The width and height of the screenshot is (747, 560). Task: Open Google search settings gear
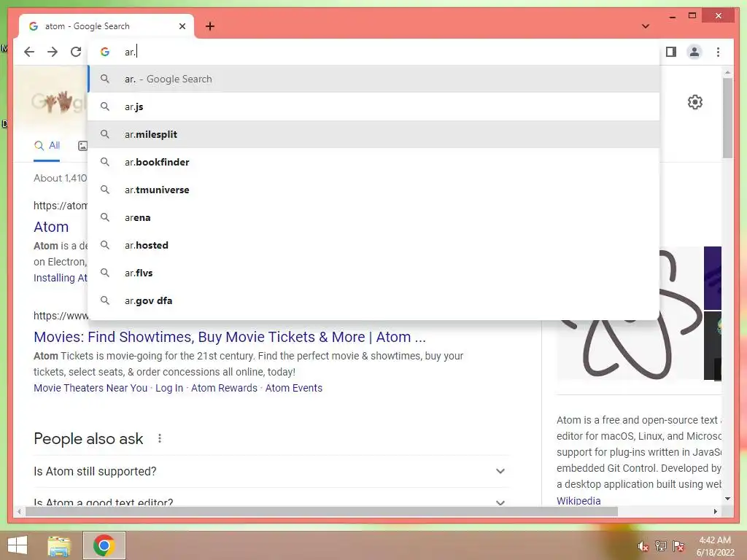click(x=695, y=102)
